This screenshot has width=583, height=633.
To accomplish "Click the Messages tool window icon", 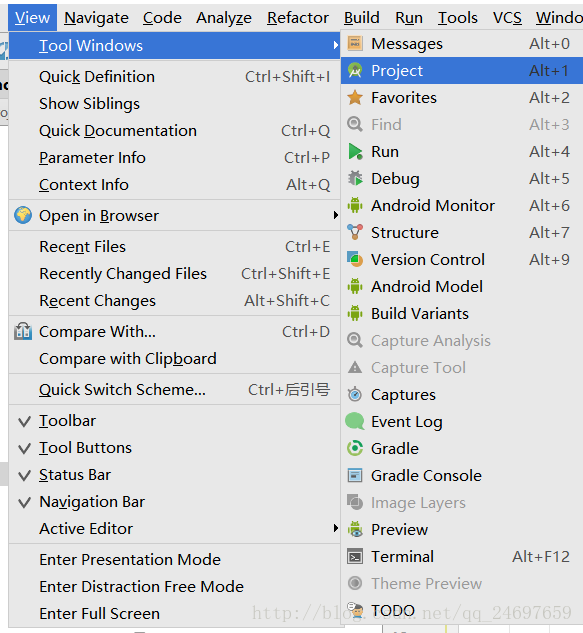I will tap(355, 43).
